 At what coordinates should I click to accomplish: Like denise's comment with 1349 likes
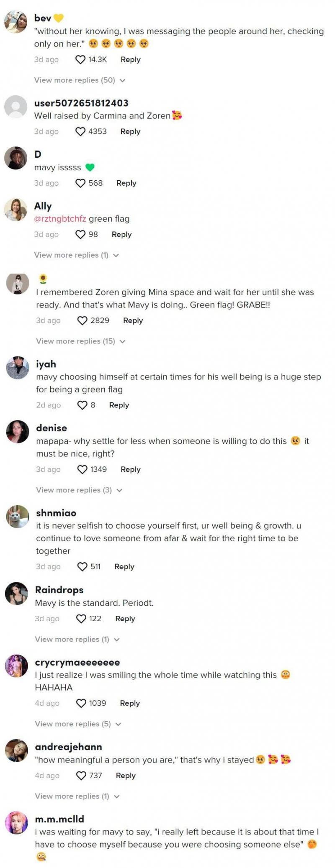(82, 469)
